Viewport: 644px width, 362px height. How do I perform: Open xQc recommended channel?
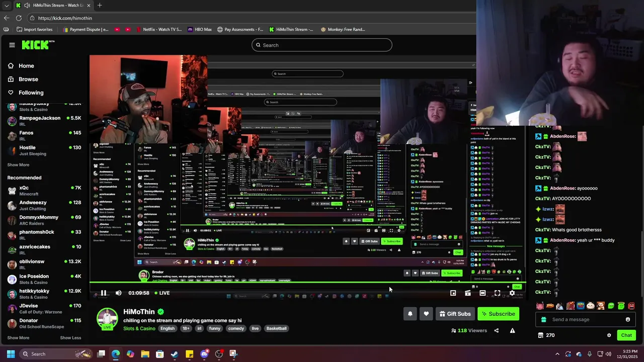click(44, 191)
